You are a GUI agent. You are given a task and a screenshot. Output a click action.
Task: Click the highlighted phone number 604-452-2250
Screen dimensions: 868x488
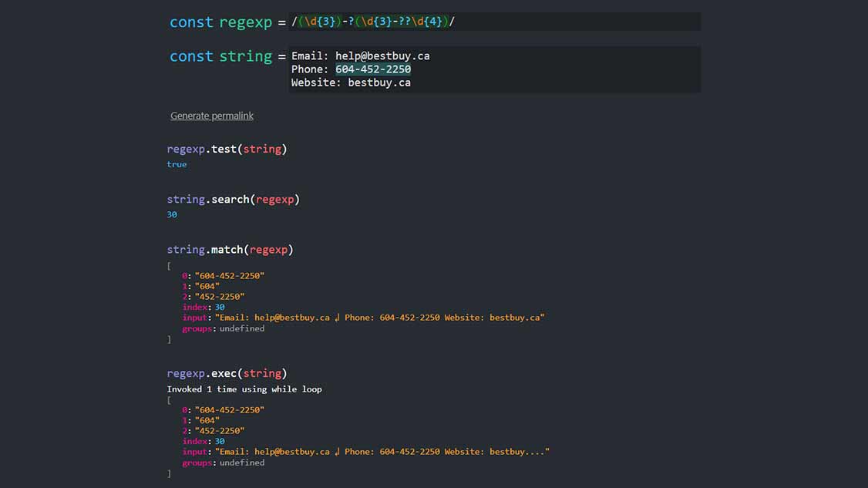[x=373, y=69]
